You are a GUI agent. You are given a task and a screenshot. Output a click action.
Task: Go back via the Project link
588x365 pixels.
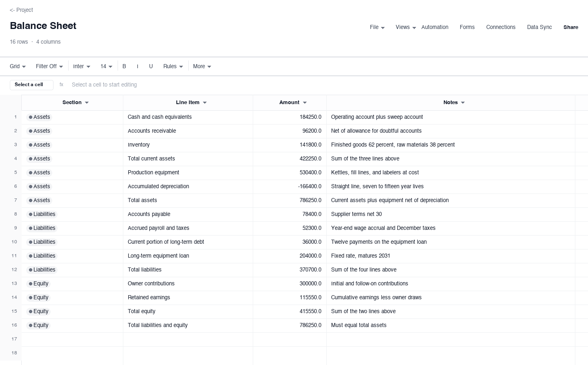tap(21, 10)
